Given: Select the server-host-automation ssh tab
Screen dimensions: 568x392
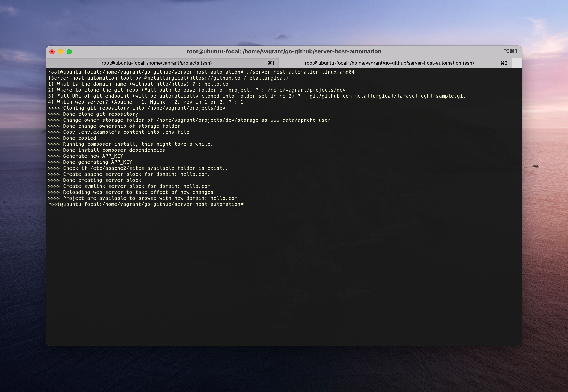Looking at the screenshot, I should [x=389, y=63].
